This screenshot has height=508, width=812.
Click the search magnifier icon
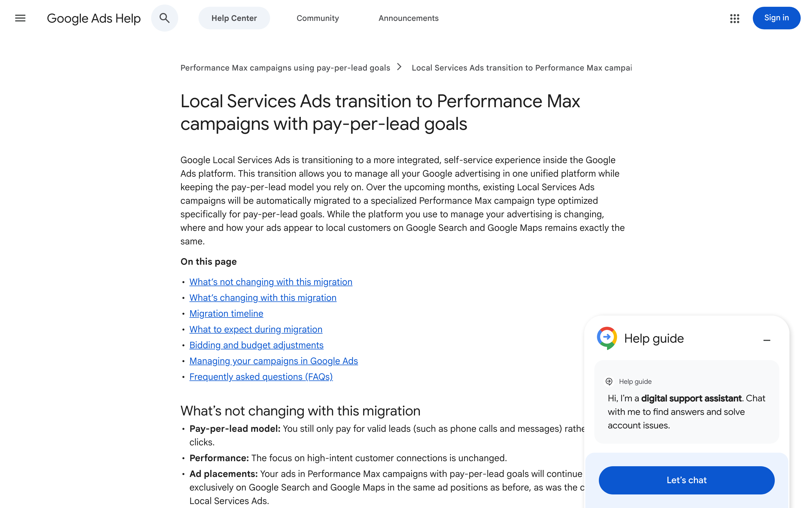tap(164, 18)
